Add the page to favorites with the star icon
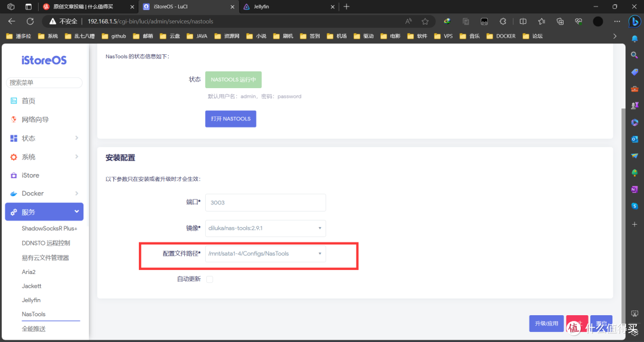Viewport: 644px width, 342px height. coord(425,21)
